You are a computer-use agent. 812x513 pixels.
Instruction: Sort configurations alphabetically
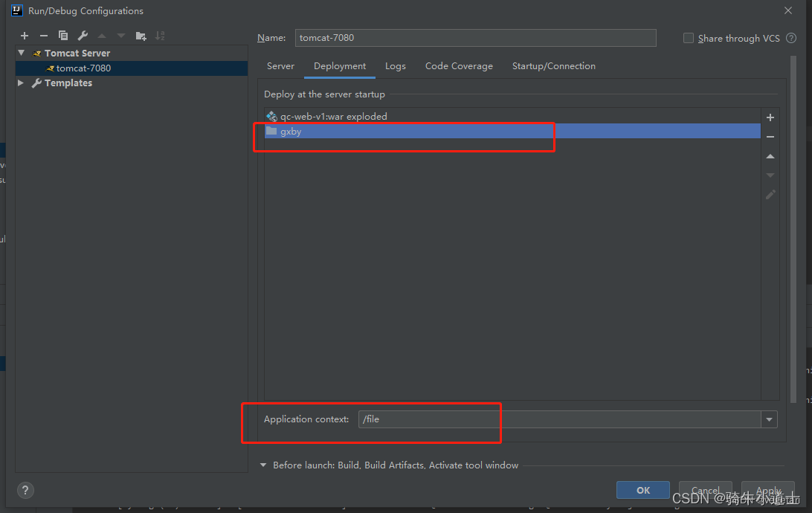click(x=160, y=36)
